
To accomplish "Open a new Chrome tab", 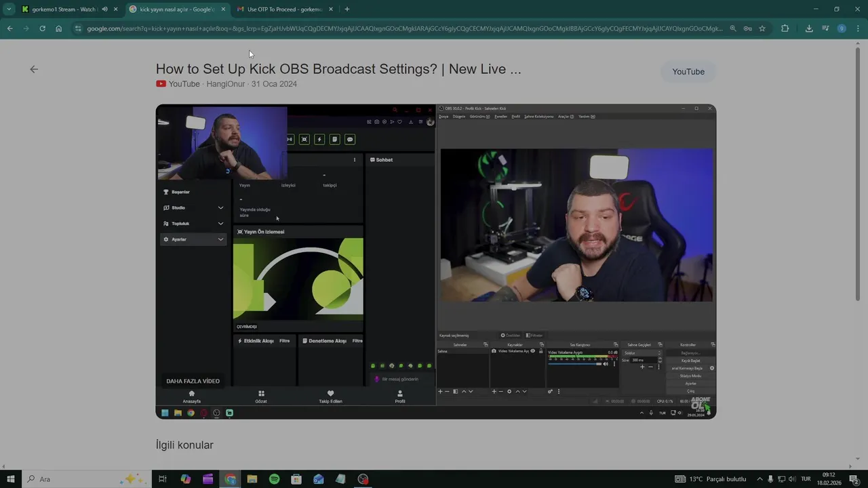I will click(x=347, y=9).
